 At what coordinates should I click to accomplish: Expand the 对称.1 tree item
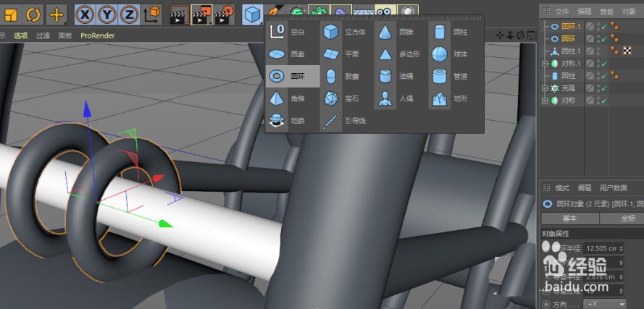[545, 64]
